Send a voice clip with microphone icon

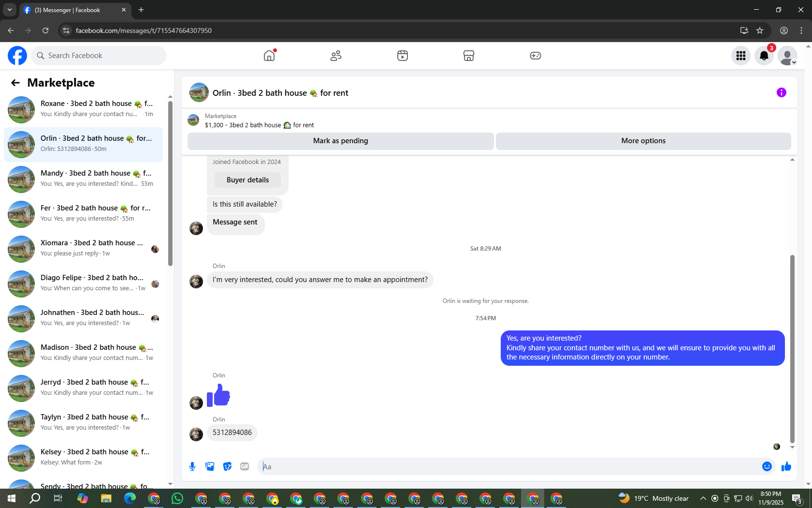pos(192,466)
